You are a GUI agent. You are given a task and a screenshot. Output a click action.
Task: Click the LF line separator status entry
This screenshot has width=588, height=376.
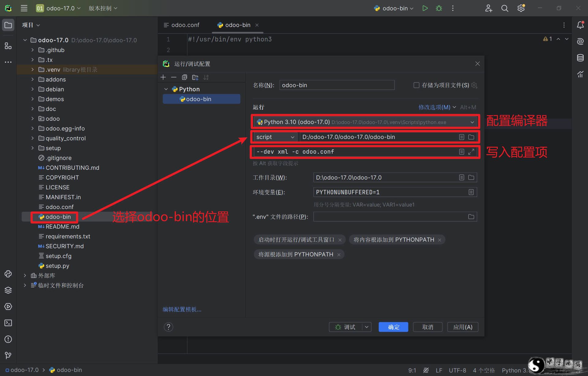coord(439,370)
